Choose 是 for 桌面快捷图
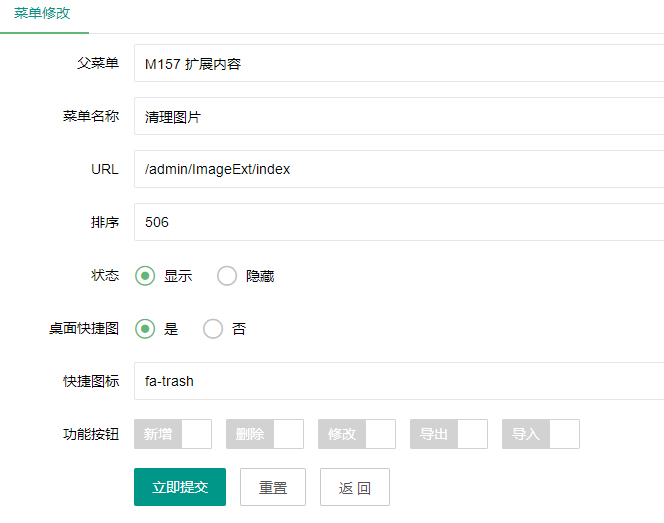This screenshot has width=664, height=523. point(146,329)
